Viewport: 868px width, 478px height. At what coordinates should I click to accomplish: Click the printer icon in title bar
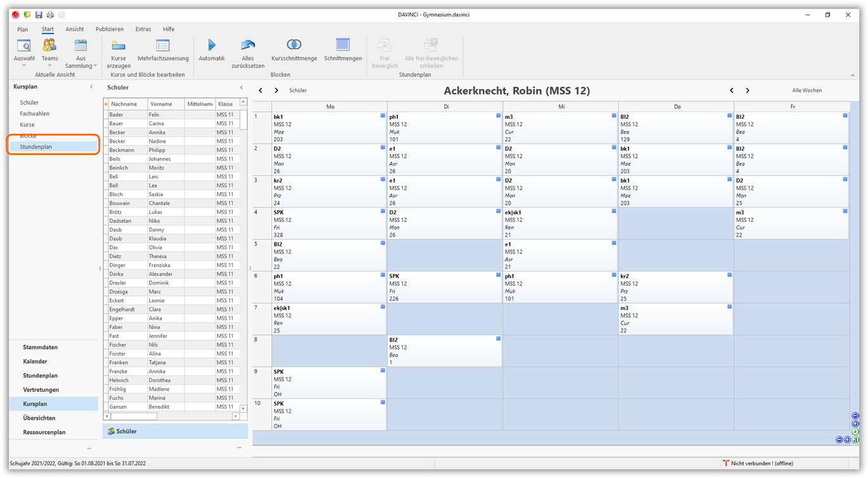coord(50,15)
